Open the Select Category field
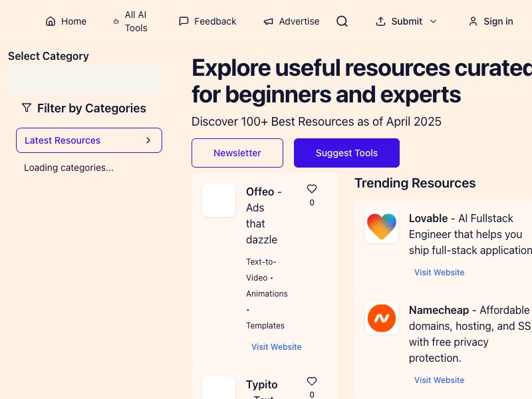532x399 pixels. point(85,80)
